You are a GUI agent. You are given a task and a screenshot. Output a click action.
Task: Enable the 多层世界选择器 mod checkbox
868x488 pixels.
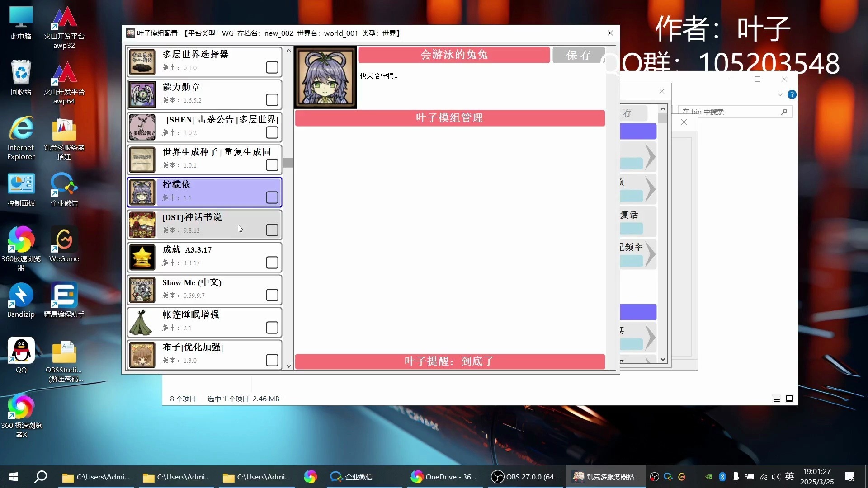click(272, 67)
